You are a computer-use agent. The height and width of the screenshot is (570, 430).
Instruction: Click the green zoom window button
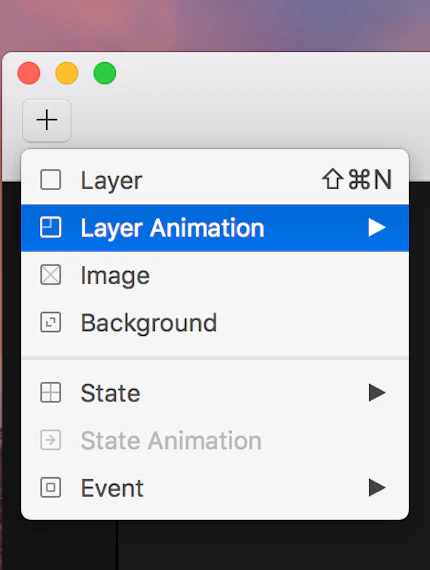pyautogui.click(x=105, y=73)
